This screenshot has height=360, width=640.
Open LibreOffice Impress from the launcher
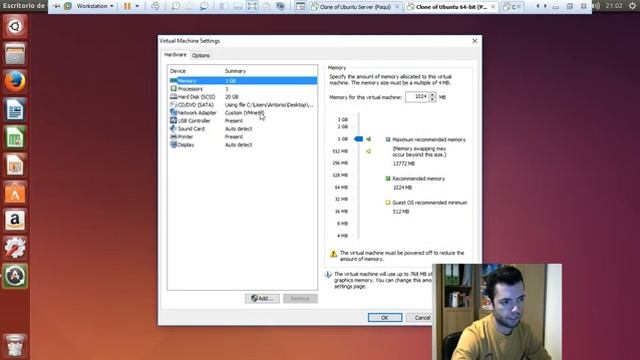pos(15,165)
